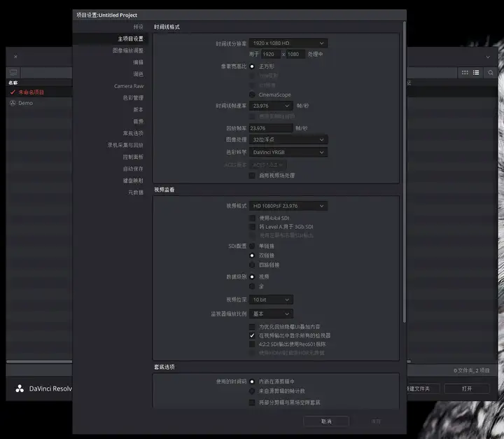Screen dimensions: 504x439
Task: Select the 未命名项目 project row
Action: click(x=39, y=92)
